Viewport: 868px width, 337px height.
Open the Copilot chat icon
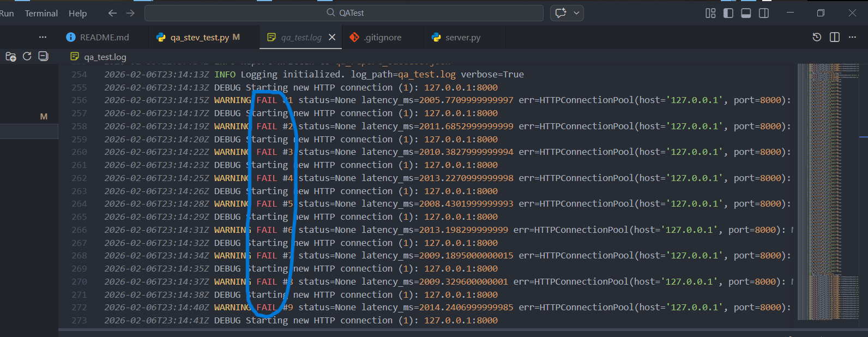560,13
